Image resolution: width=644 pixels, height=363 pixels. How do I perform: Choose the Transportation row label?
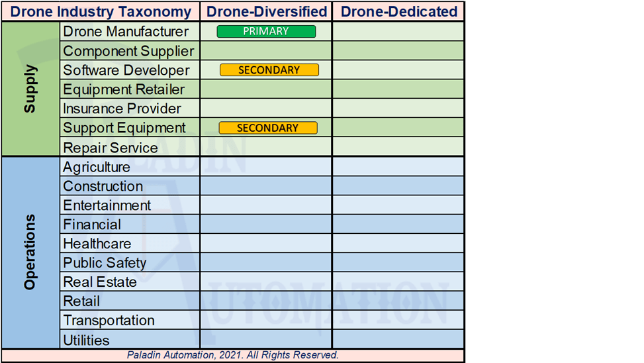[109, 321]
